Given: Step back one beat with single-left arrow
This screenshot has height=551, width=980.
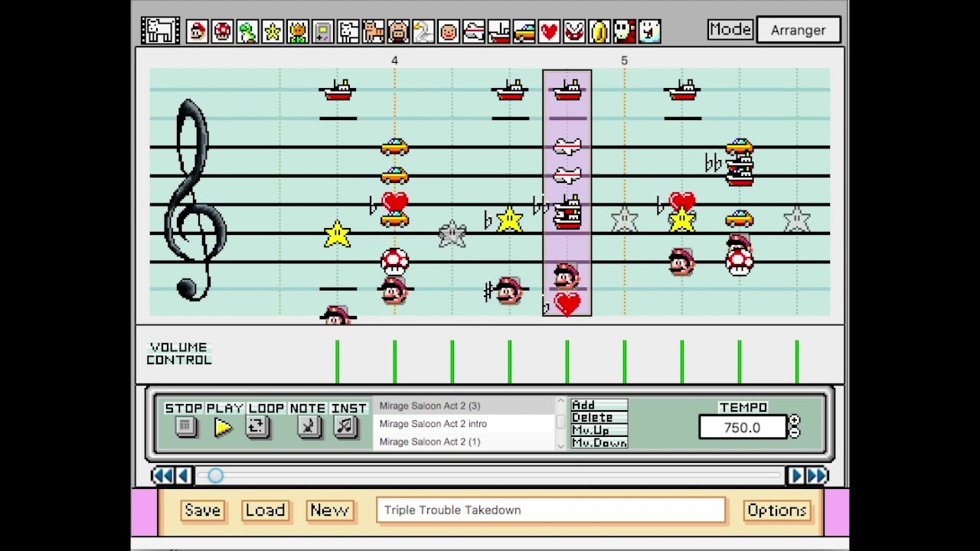Looking at the screenshot, I should 184,476.
